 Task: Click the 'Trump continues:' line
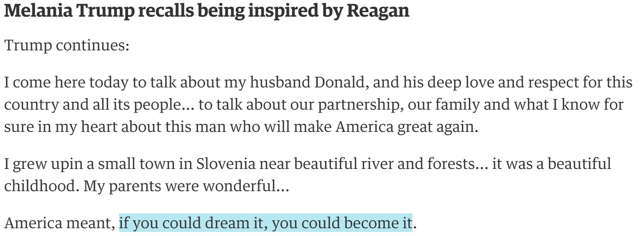click(67, 46)
